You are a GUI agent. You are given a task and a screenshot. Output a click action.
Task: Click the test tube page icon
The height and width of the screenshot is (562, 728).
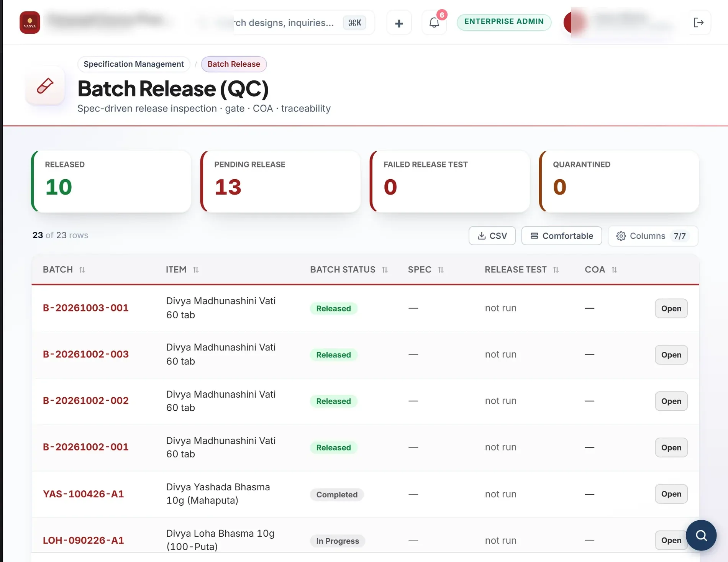45,86
